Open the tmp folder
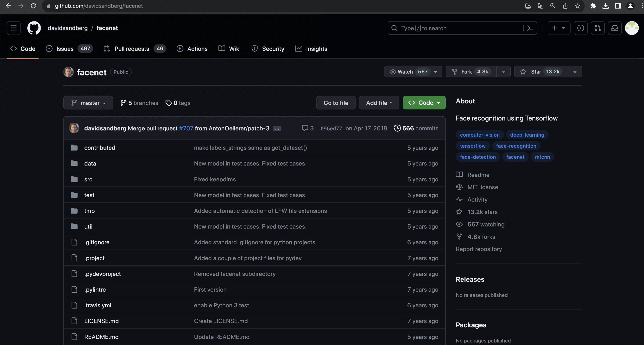 [x=89, y=211]
